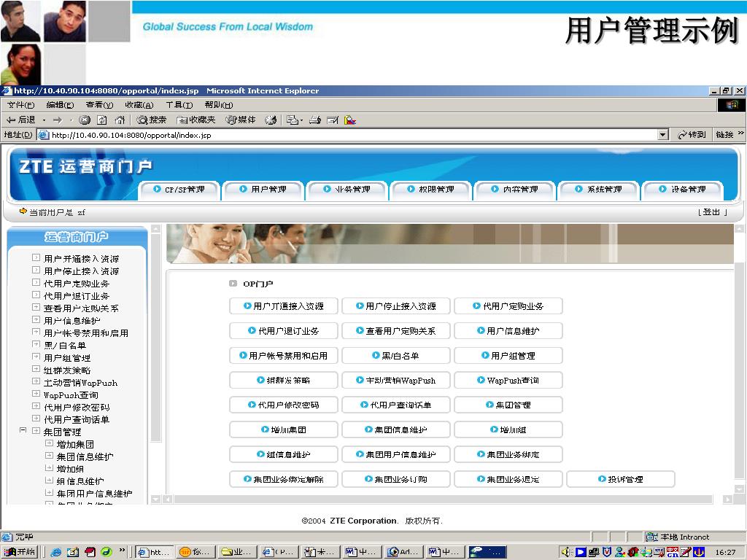The image size is (747, 560).
Task: Select 用户开通接入资源 in the sidebar tree
Action: coord(81,259)
